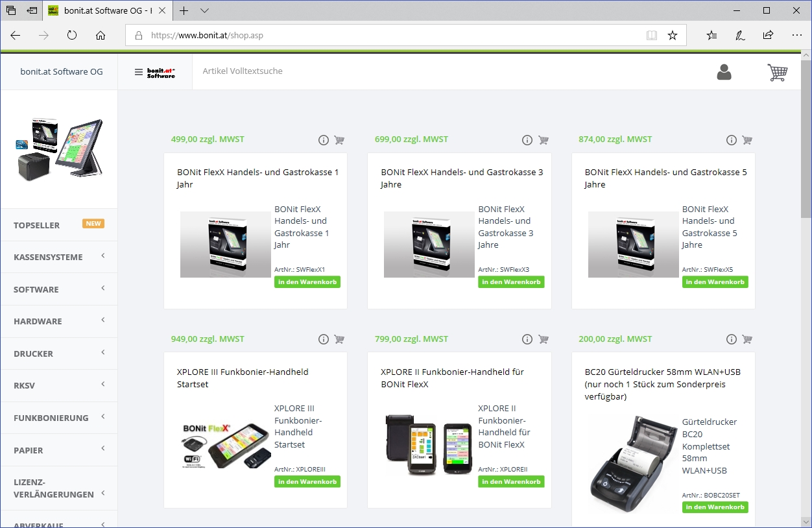Screen dimensions: 812x528
Task: Open the user account icon
Action: coord(724,72)
